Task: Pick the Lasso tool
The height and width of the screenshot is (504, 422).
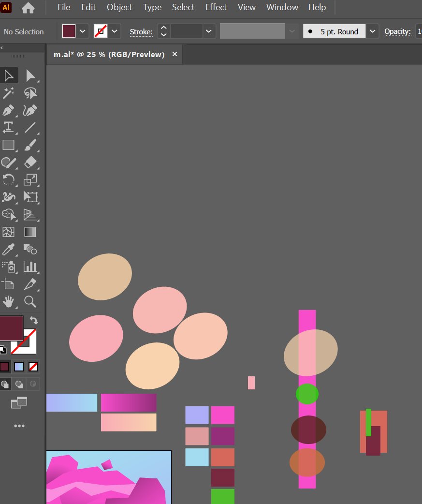Action: coord(30,93)
